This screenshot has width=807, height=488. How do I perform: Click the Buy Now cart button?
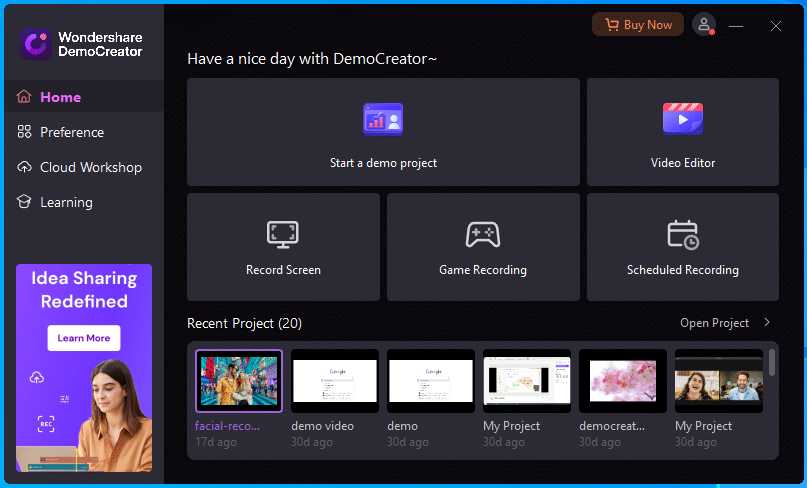[638, 25]
